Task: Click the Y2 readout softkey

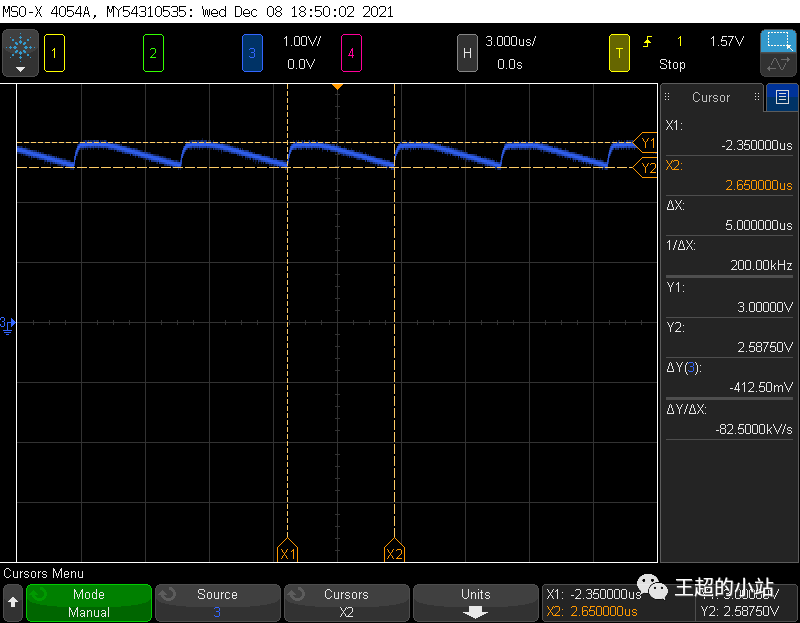Action: pyautogui.click(x=740, y=611)
